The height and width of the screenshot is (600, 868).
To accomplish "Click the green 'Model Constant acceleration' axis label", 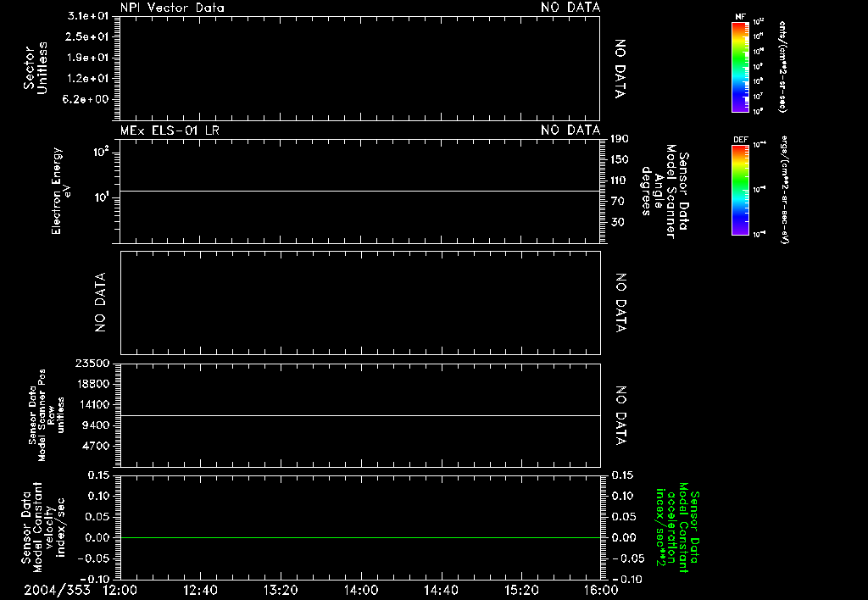I will (677, 527).
